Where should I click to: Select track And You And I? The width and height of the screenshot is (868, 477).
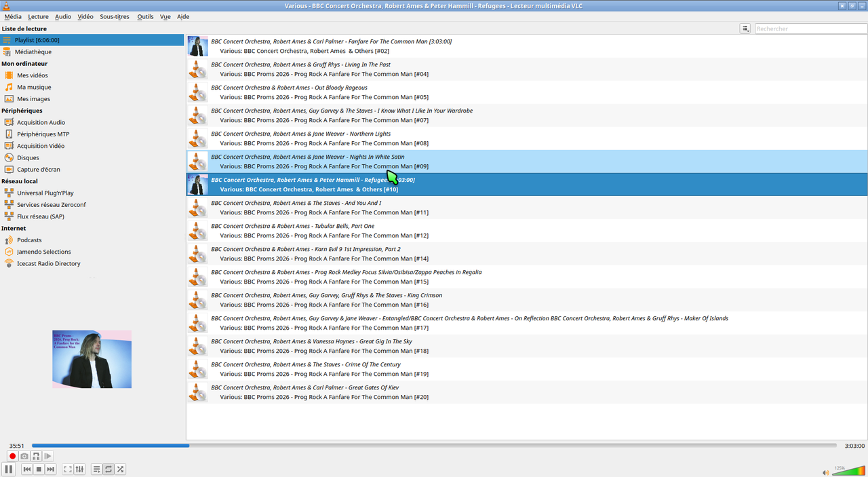pyautogui.click(x=527, y=208)
